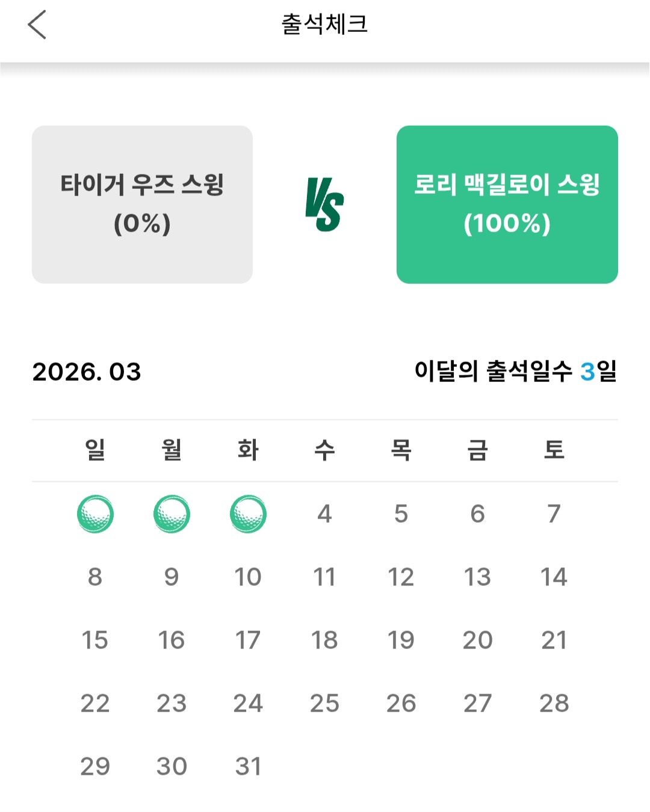Choose March 13 in the calendar
Viewport: 650px width, 812px height.
tap(477, 577)
